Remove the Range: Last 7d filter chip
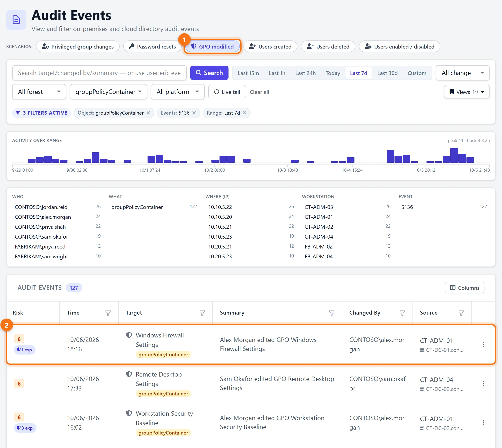Image resolution: width=502 pixels, height=448 pixels. (244, 113)
